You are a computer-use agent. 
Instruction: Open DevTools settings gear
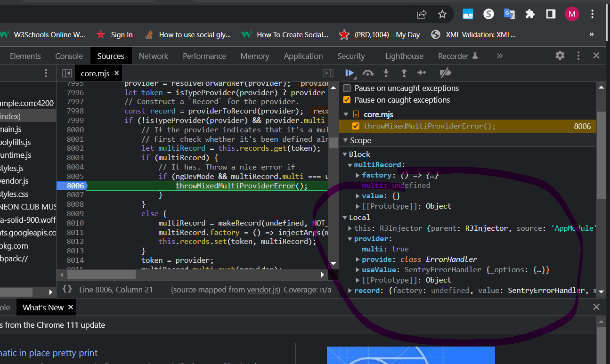560,56
